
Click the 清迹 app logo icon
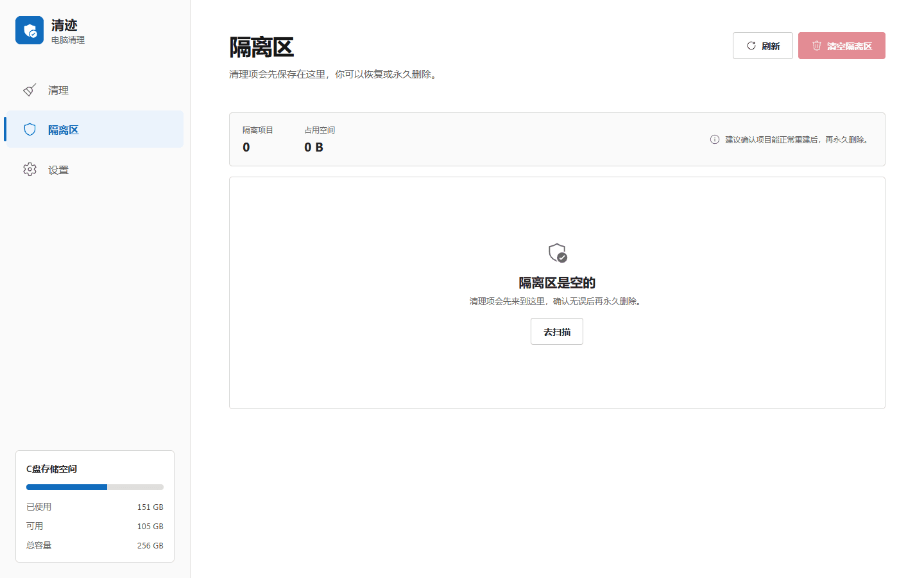(x=30, y=30)
